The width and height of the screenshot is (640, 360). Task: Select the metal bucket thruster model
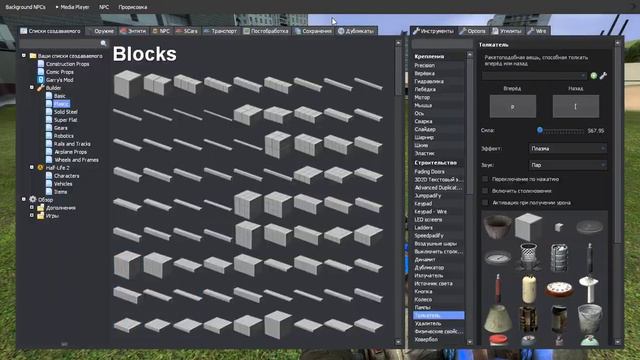coord(589,318)
